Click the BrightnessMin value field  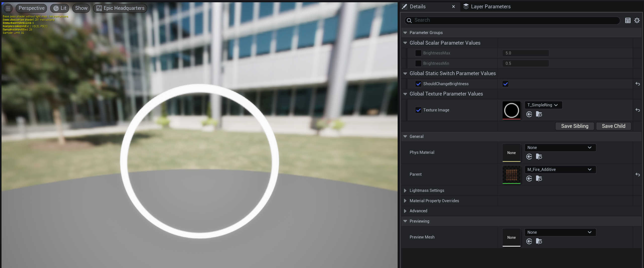point(526,63)
